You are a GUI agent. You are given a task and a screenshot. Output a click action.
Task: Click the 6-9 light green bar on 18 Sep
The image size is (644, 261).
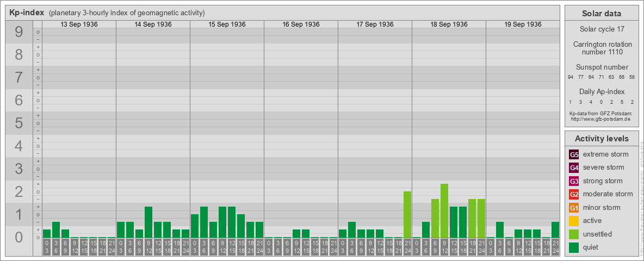435,219
